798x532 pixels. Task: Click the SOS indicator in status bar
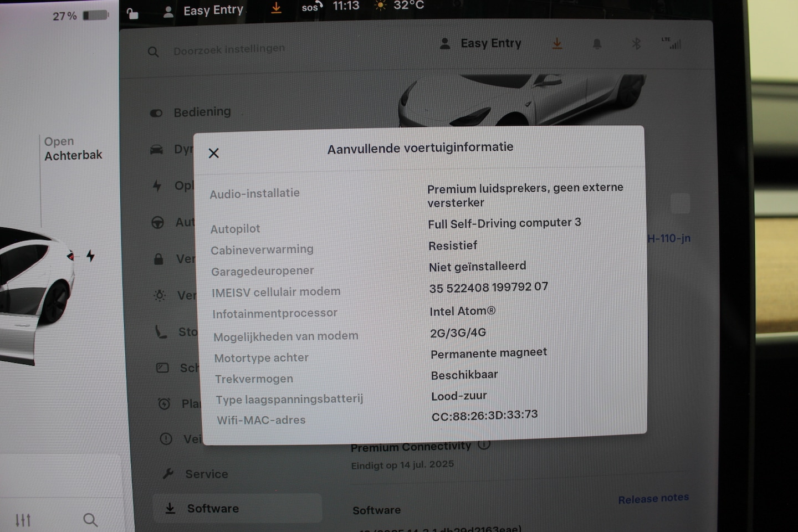[x=312, y=7]
